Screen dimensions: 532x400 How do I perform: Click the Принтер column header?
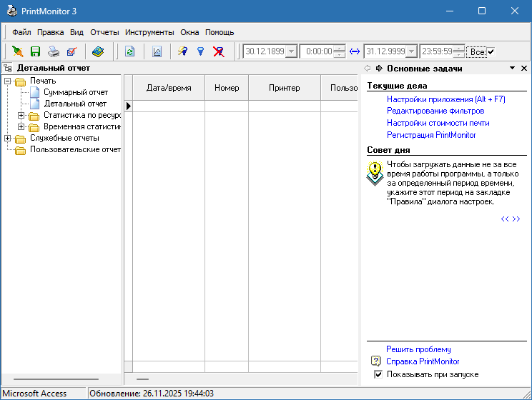(285, 88)
